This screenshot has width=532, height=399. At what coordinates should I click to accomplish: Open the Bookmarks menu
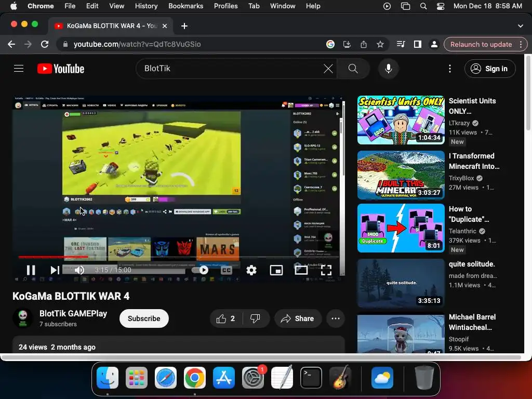(185, 6)
